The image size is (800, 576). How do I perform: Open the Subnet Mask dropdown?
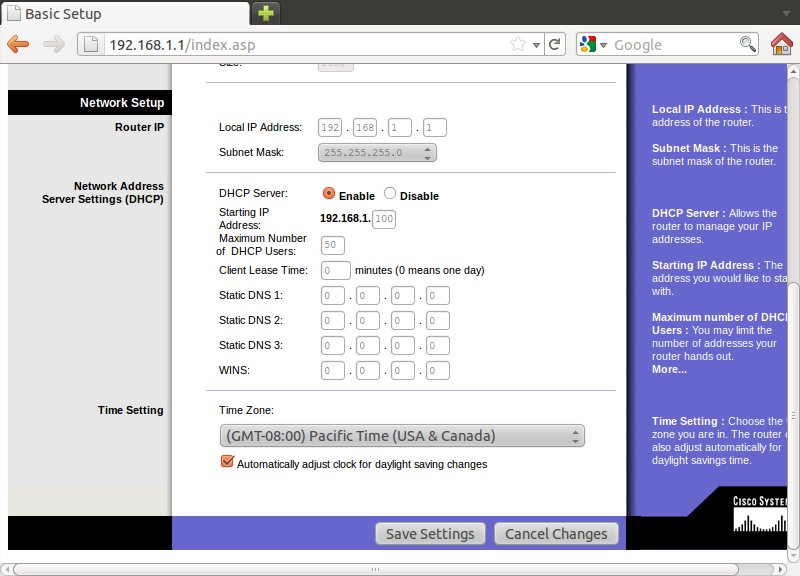point(377,153)
